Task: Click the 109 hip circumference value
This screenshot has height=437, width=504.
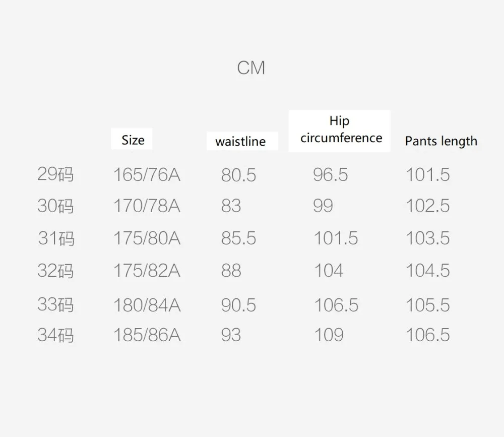Action: click(x=329, y=335)
